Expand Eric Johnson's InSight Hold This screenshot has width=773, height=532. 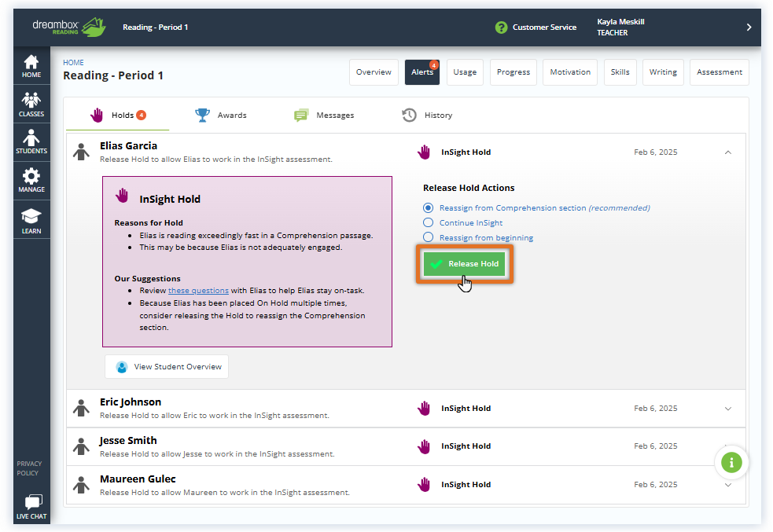coord(728,408)
